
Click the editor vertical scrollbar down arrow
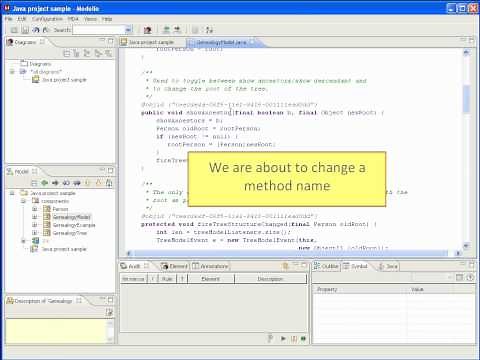coord(466,246)
